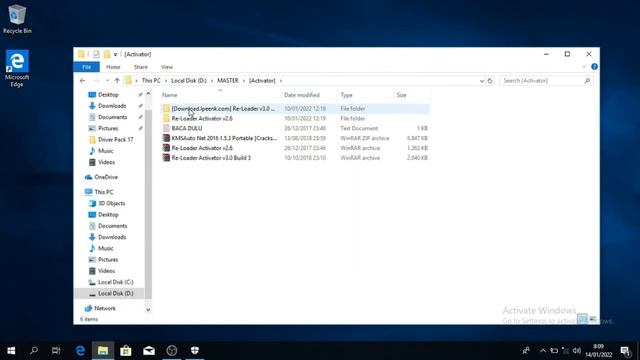Viewport: 640px width, 360px height.
Task: Click the Back navigation arrow
Action: (82, 81)
